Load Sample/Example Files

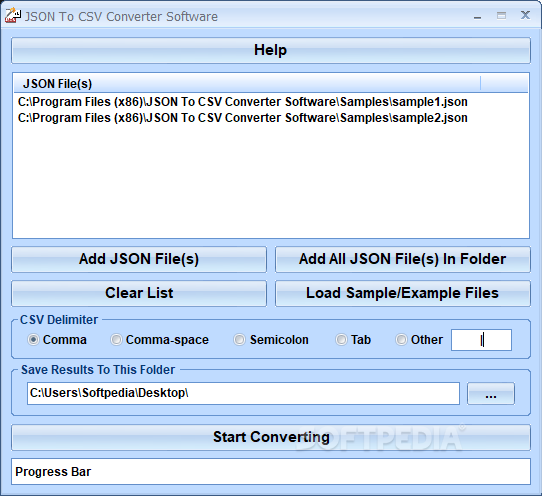click(x=403, y=293)
